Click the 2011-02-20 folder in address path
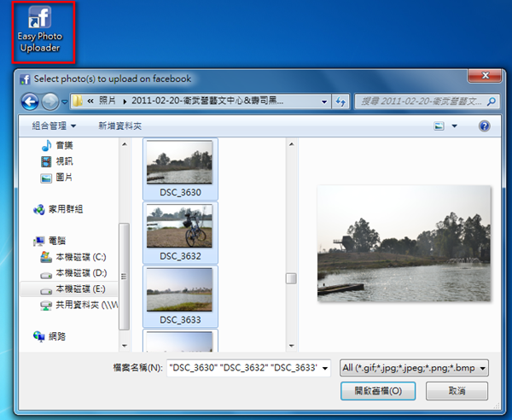The image size is (512, 420). (207, 101)
